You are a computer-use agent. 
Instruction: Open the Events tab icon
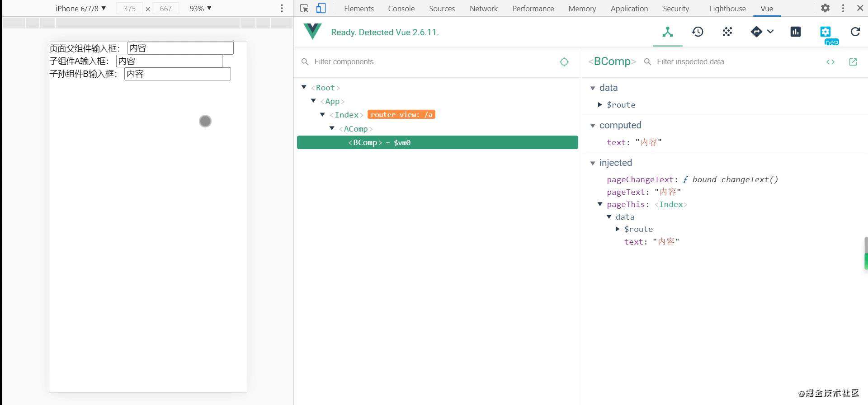(727, 32)
